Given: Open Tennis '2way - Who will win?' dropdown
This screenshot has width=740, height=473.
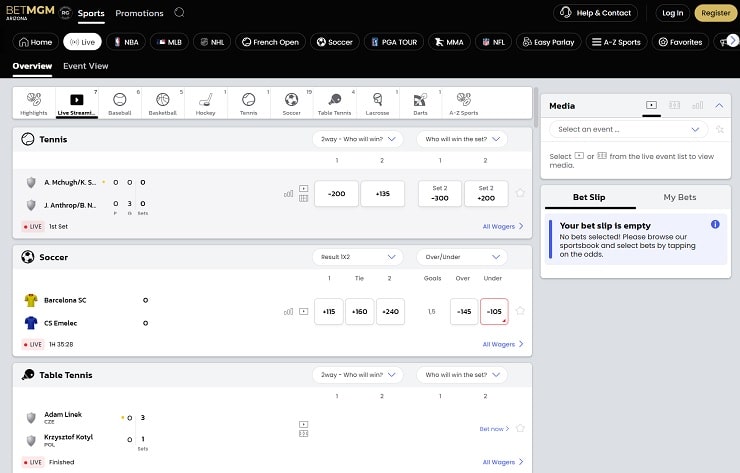Looking at the screenshot, I should (358, 139).
